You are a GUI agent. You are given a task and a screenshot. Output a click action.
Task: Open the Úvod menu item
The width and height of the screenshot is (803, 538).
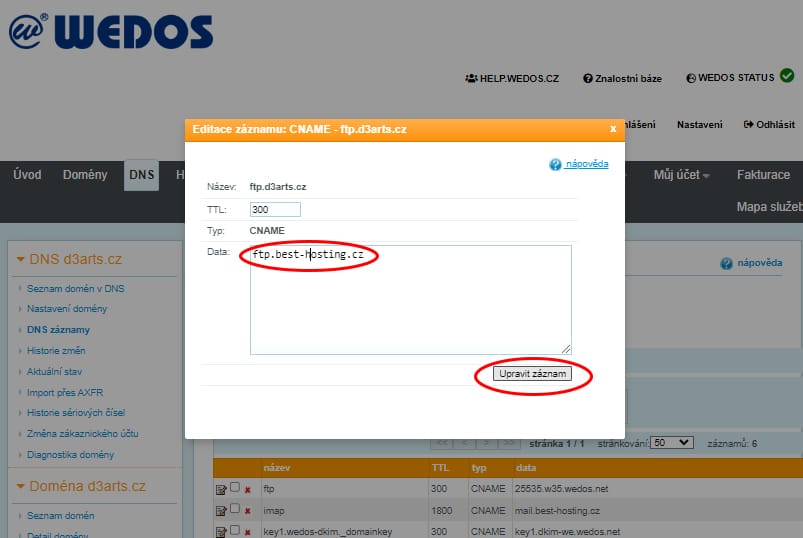[27, 175]
